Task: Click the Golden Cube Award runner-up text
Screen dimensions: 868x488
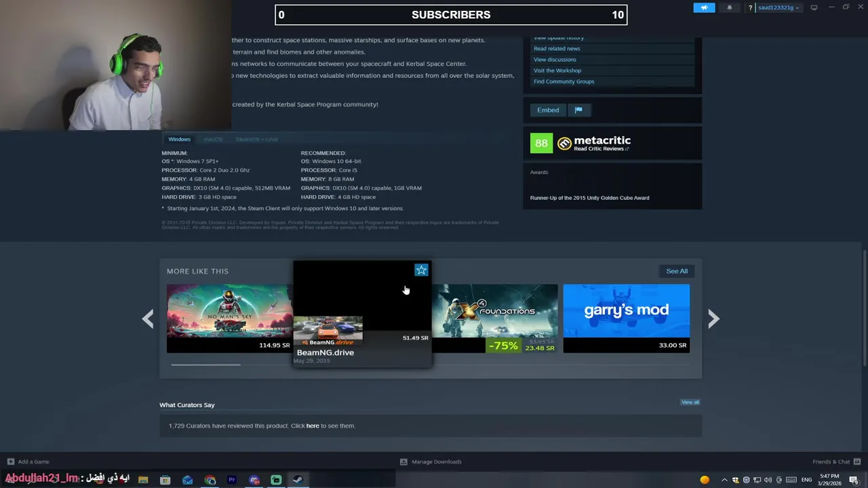Action: (x=589, y=198)
